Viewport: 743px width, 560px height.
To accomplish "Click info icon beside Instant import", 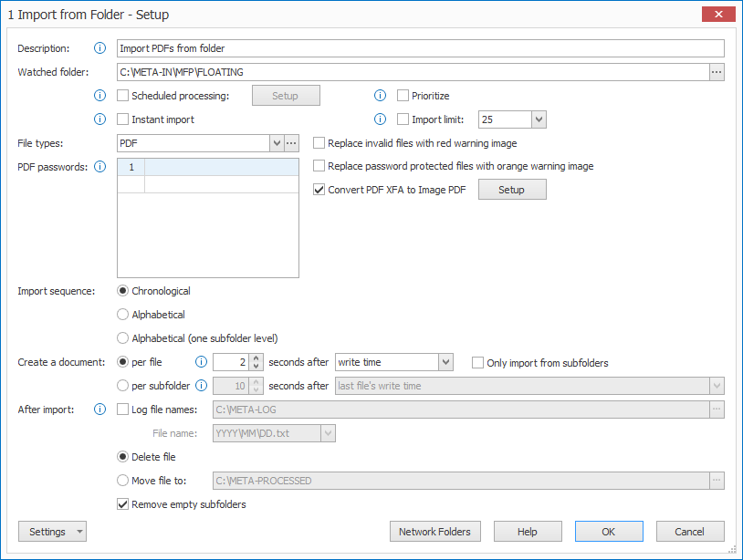I will 100,119.
